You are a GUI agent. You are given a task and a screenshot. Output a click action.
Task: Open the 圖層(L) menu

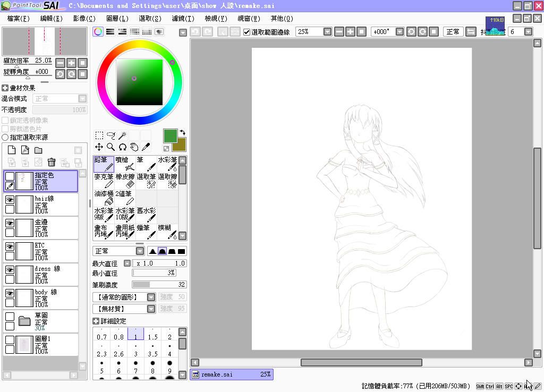coord(117,19)
